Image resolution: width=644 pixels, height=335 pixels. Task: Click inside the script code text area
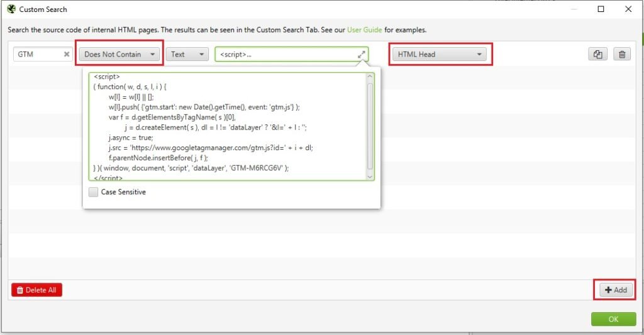coord(226,126)
